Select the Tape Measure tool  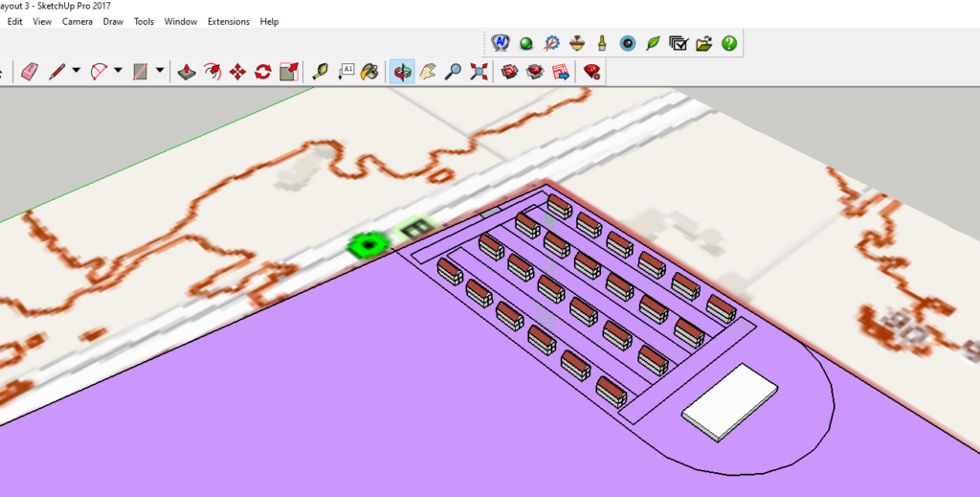321,72
